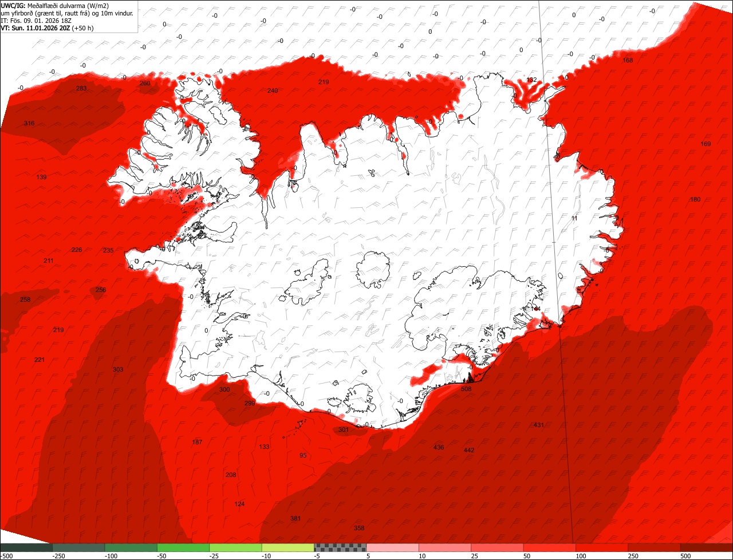Click the valid time 'VT: Sun. 11.01.2026 20Z (+50 h)'
The width and height of the screenshot is (733, 560).
tap(48, 27)
